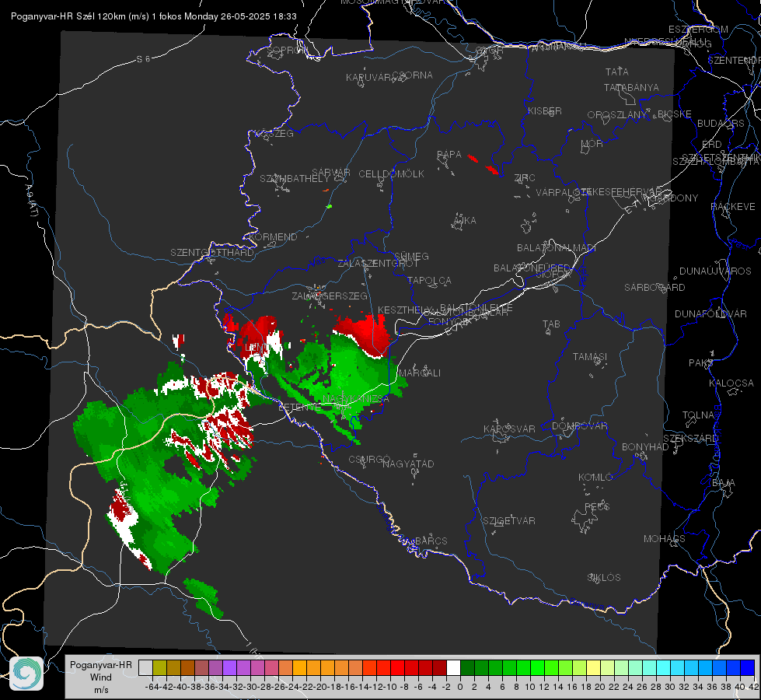Pick the bright violet swatch between -34 and -32
The height and width of the screenshot is (700, 761).
point(229,667)
